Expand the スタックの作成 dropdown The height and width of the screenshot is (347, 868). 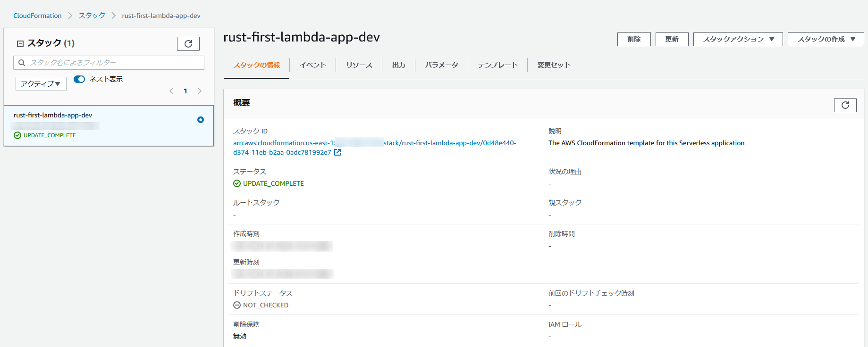point(826,39)
